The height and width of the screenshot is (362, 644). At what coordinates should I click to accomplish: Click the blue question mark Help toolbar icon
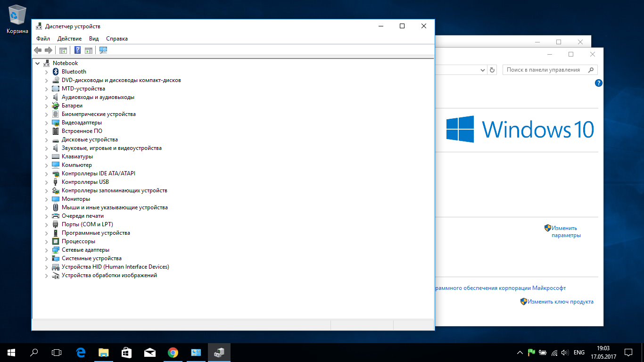[x=78, y=50]
